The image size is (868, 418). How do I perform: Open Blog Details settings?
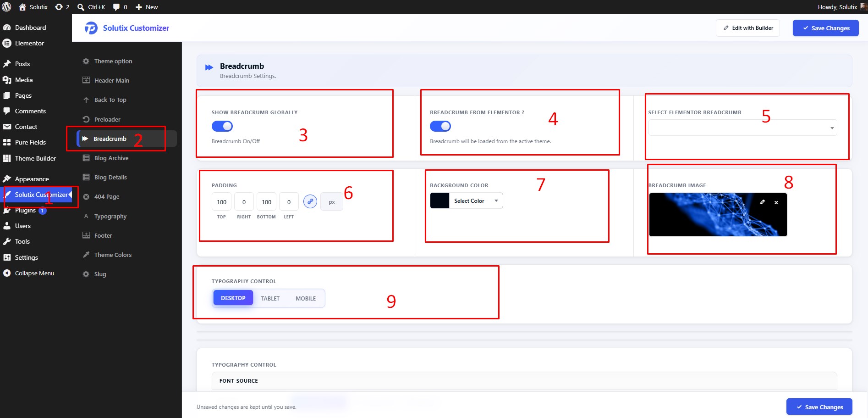126,177
